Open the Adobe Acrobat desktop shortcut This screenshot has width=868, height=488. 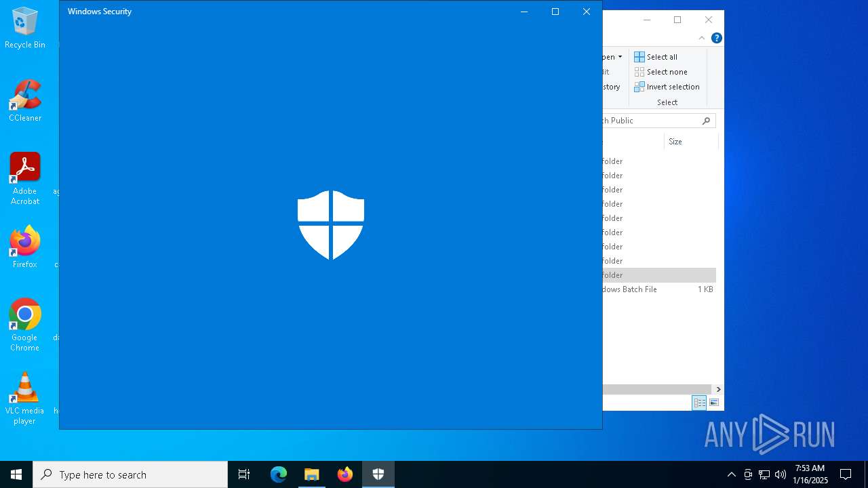click(x=25, y=178)
